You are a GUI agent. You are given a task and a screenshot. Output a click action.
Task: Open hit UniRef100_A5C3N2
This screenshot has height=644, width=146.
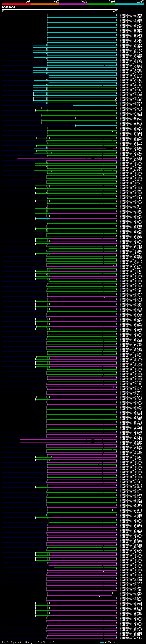point(131,20)
